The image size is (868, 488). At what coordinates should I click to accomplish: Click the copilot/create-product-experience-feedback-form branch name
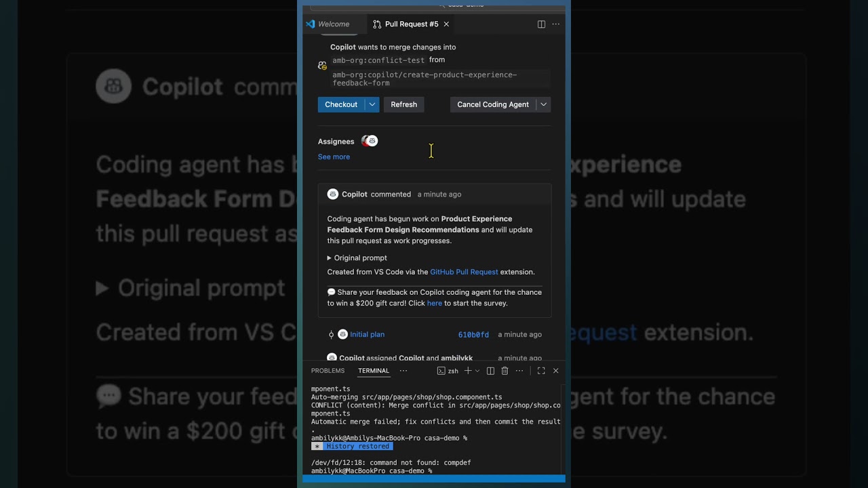click(x=425, y=79)
